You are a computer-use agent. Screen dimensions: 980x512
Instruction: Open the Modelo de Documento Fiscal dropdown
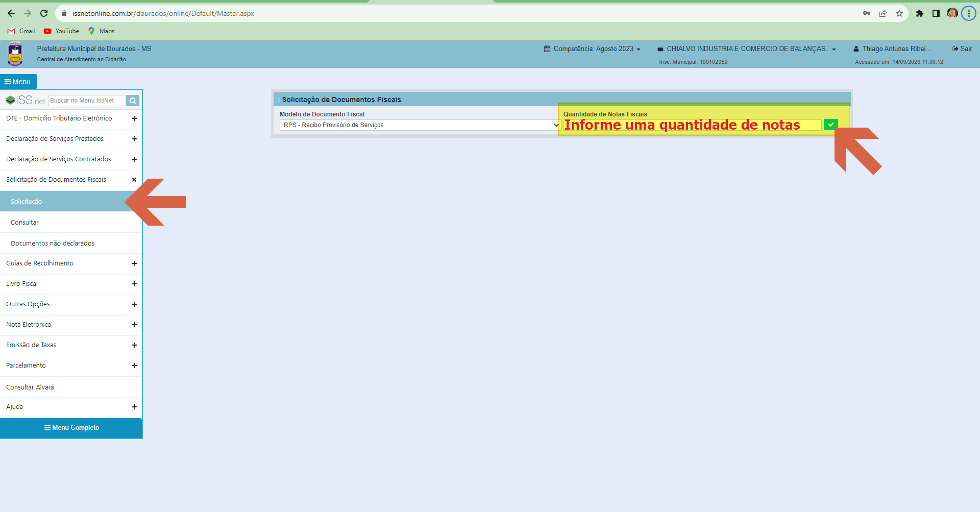pos(420,125)
